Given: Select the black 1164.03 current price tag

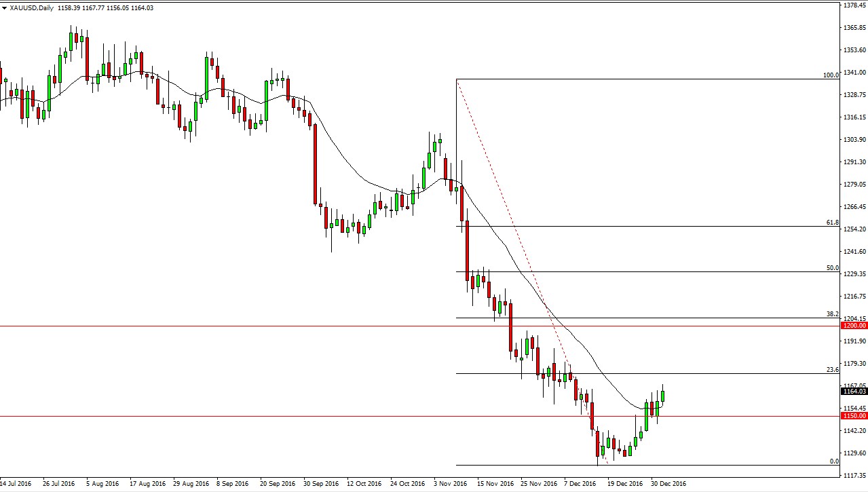Looking at the screenshot, I should pyautogui.click(x=854, y=391).
